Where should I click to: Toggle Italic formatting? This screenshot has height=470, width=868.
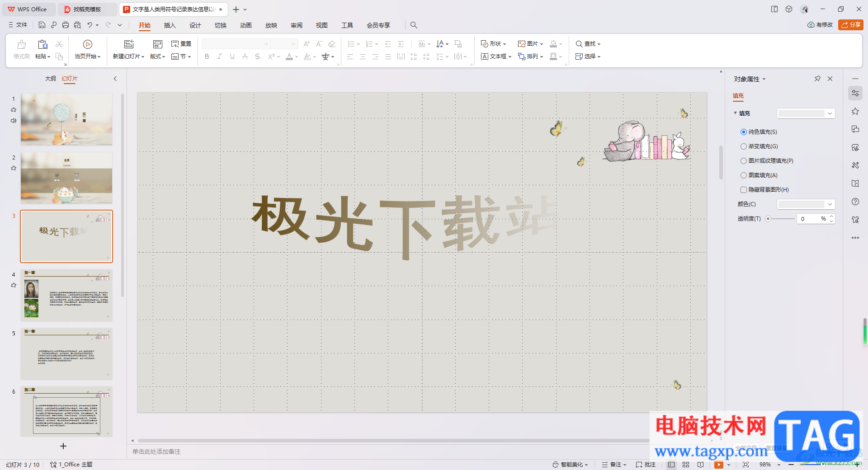coord(219,56)
